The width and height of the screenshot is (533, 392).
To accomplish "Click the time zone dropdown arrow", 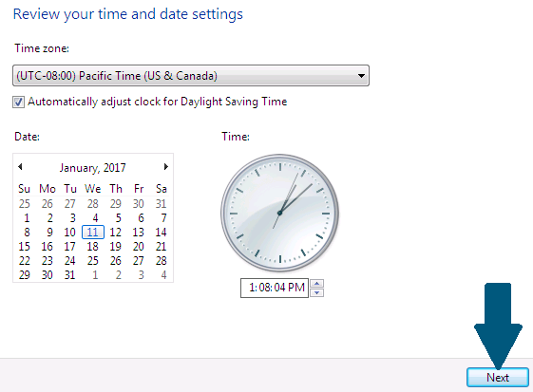I will pyautogui.click(x=361, y=76).
